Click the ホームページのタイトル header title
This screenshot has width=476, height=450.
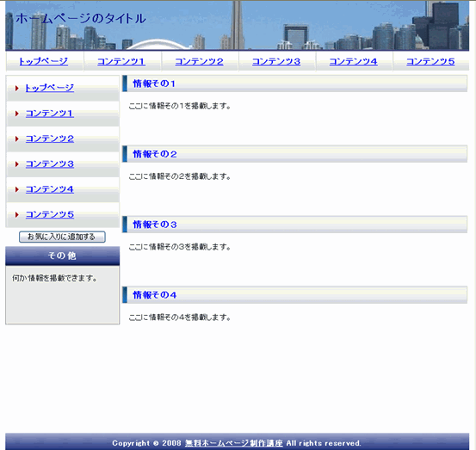(81, 19)
